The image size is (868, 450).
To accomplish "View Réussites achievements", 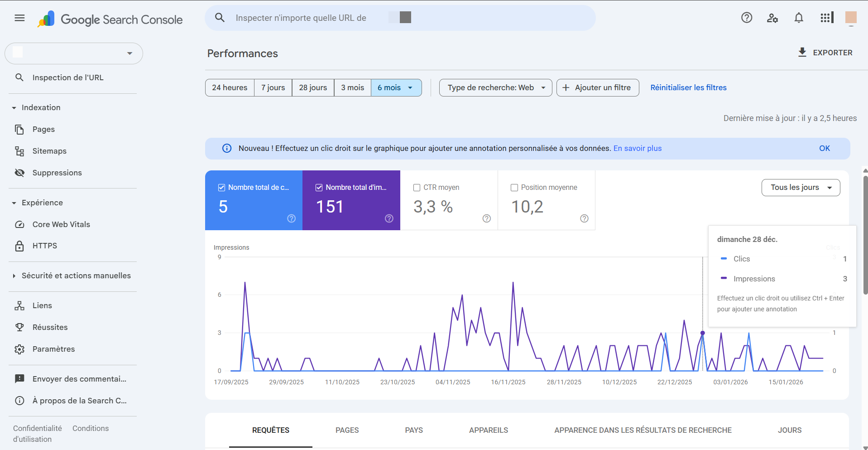I will [x=50, y=327].
